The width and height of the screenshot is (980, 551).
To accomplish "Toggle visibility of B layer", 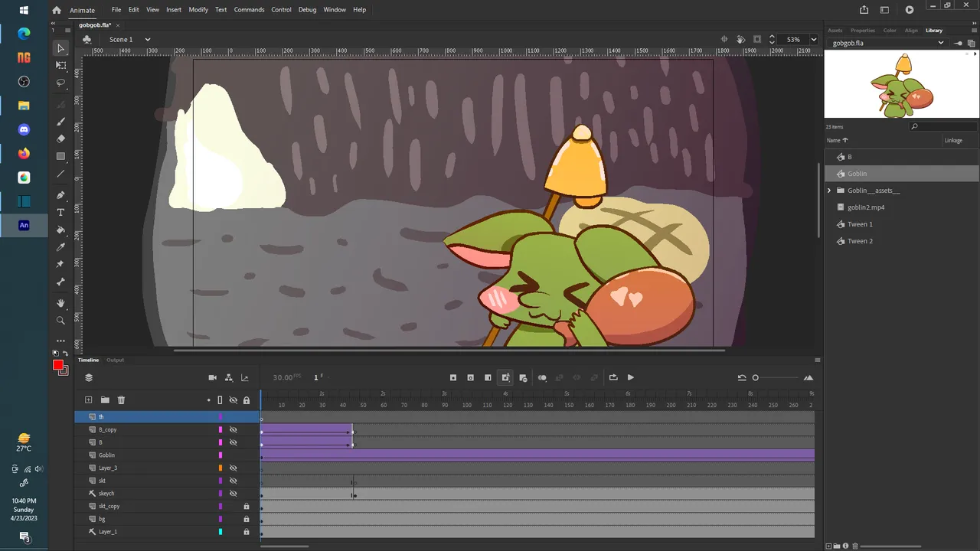I will (x=234, y=442).
